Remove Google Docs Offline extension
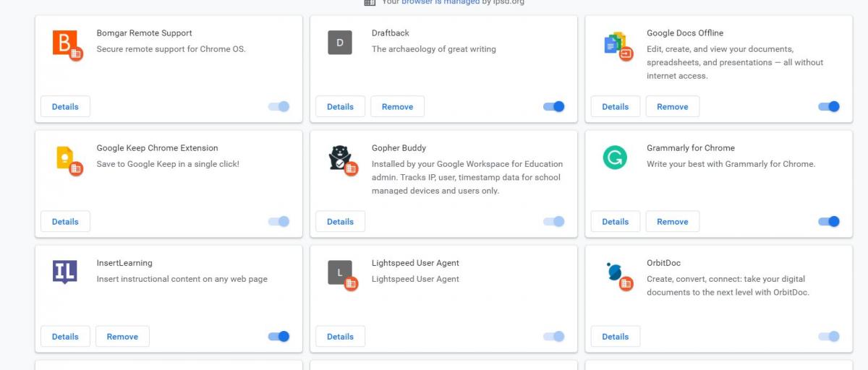The height and width of the screenshot is (370, 868). click(x=673, y=106)
